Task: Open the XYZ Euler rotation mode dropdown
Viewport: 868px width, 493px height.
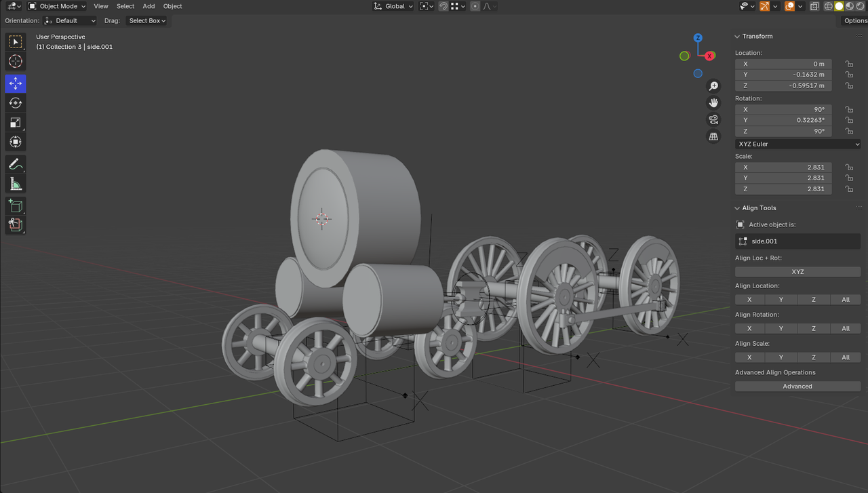Action: [797, 144]
